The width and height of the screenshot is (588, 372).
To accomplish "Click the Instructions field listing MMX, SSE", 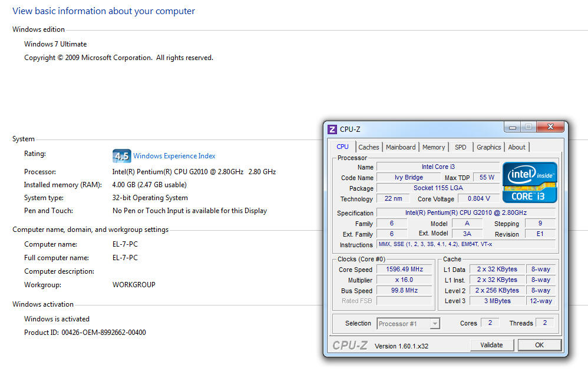I will pyautogui.click(x=466, y=244).
